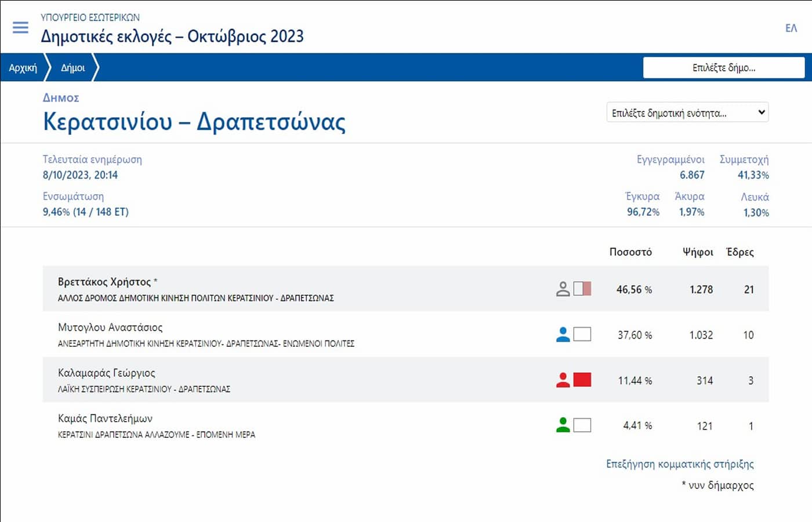812x522 pixels.
Task: Click the Άκυρα value 1,97%
Action: click(x=691, y=212)
